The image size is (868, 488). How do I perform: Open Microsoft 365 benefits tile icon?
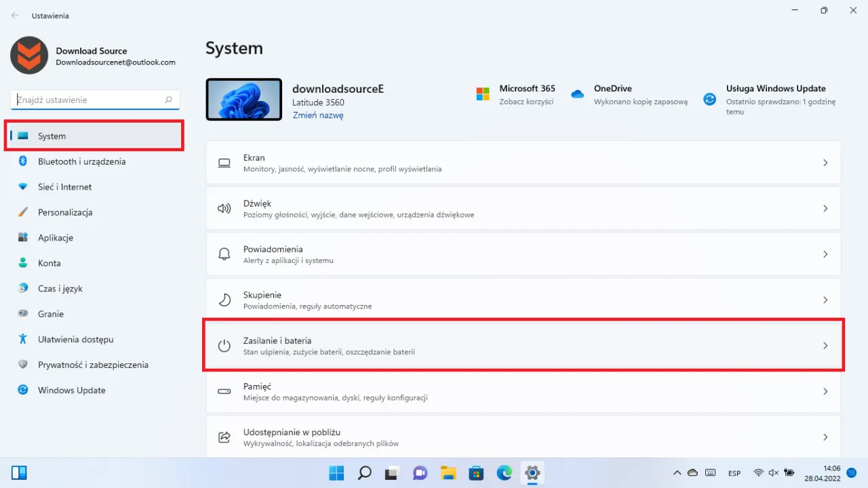(x=483, y=94)
